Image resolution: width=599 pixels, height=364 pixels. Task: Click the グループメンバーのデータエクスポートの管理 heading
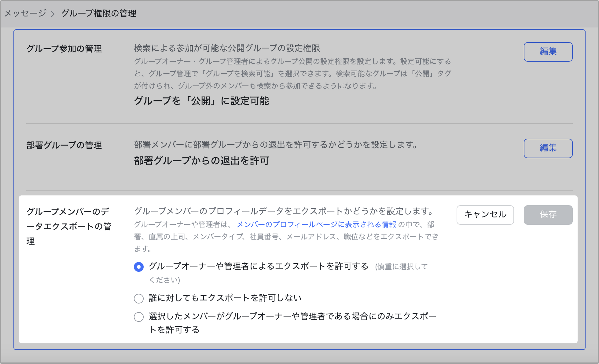[x=68, y=226]
